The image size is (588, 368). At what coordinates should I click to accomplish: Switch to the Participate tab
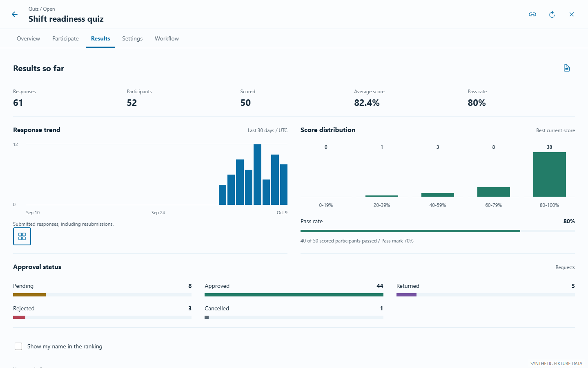click(x=65, y=38)
